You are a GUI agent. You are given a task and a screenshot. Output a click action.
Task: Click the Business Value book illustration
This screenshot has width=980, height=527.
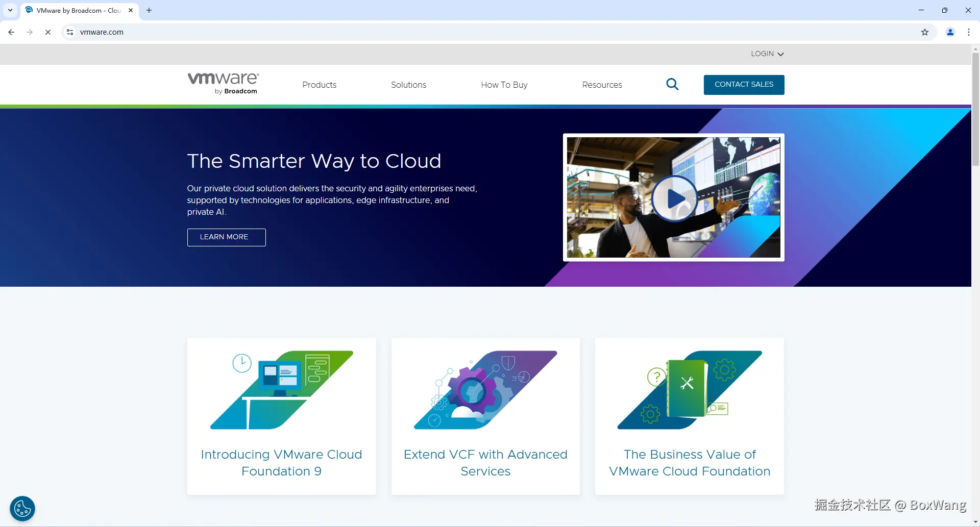pyautogui.click(x=690, y=390)
